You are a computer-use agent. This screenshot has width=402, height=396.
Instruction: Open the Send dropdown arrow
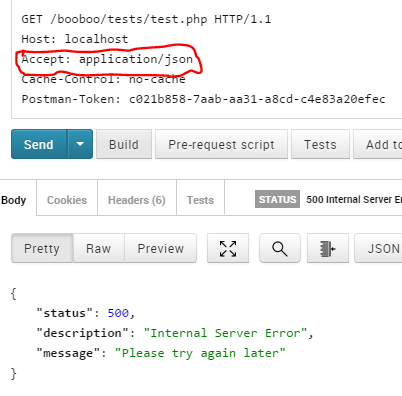[80, 144]
